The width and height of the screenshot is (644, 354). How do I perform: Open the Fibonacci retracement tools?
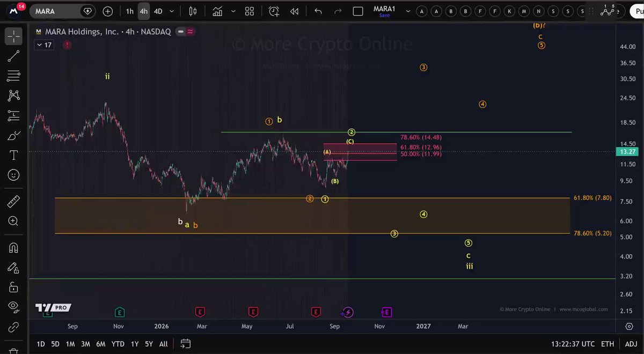[x=13, y=76]
